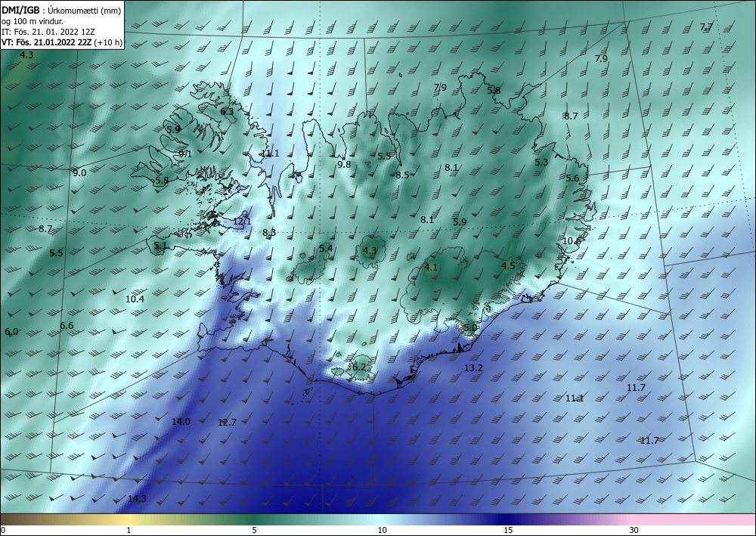Click the "DMI/IGB : Úrkomumætti (mm)" title line
The width and height of the screenshot is (756, 536).
tap(61, 11)
